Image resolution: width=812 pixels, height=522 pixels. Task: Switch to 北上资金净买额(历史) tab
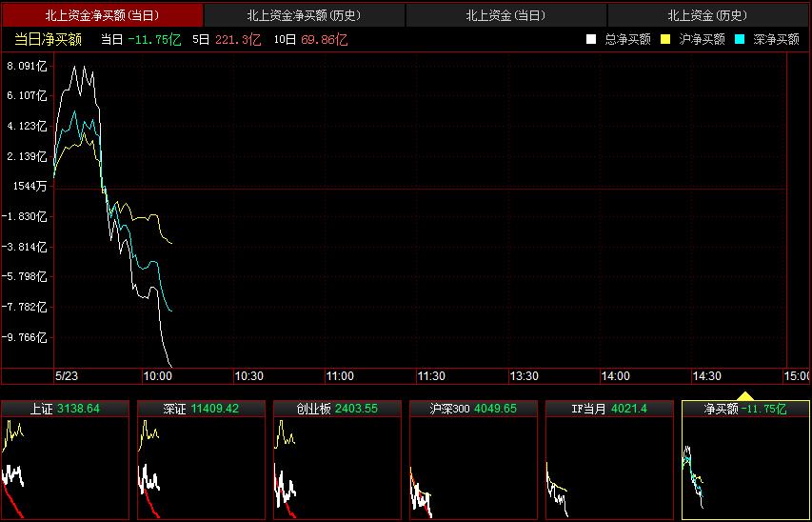304,15
